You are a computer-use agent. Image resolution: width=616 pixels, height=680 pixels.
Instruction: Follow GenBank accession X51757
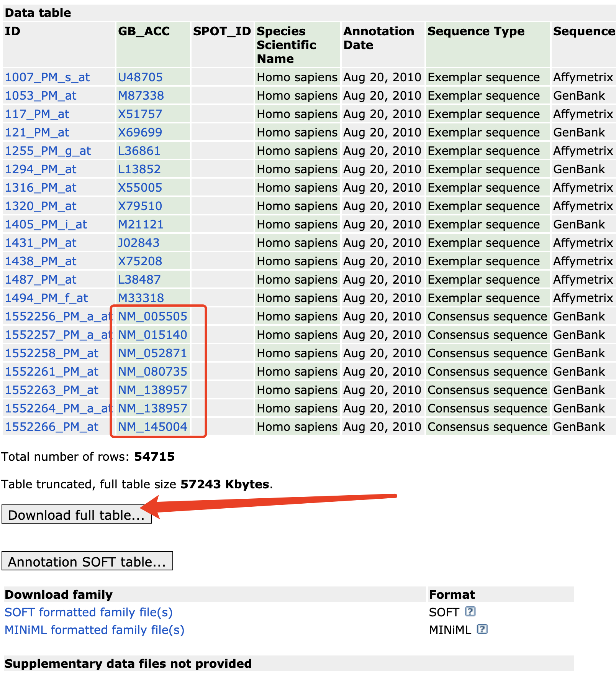tap(140, 114)
